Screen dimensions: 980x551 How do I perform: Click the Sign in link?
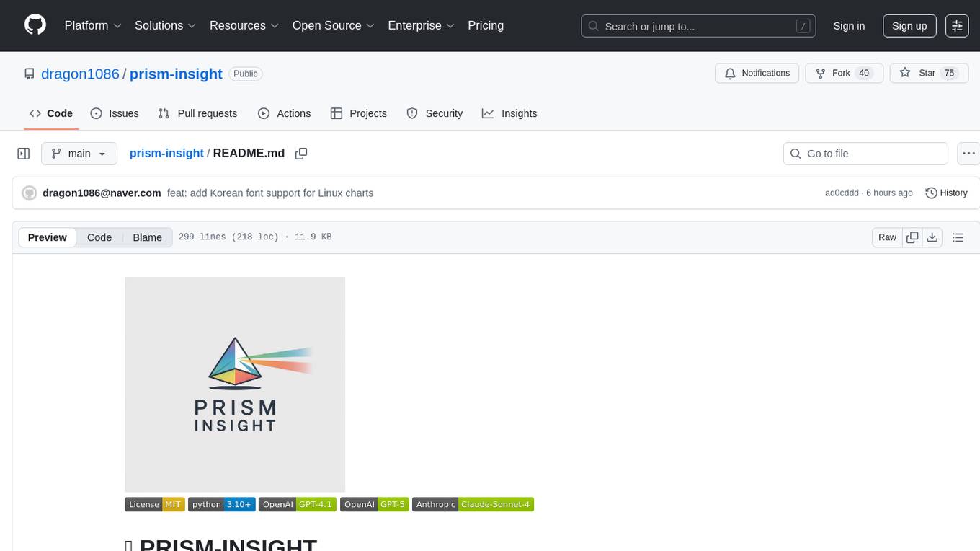tap(849, 26)
